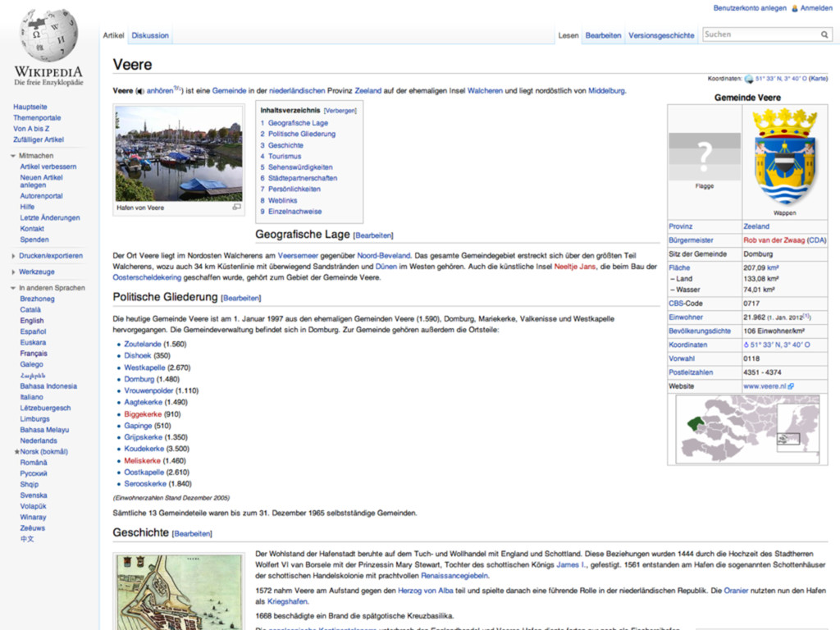Viewport: 840px width, 630px height.
Task: Expand the Drucken/exportieren section
Action: 13,256
